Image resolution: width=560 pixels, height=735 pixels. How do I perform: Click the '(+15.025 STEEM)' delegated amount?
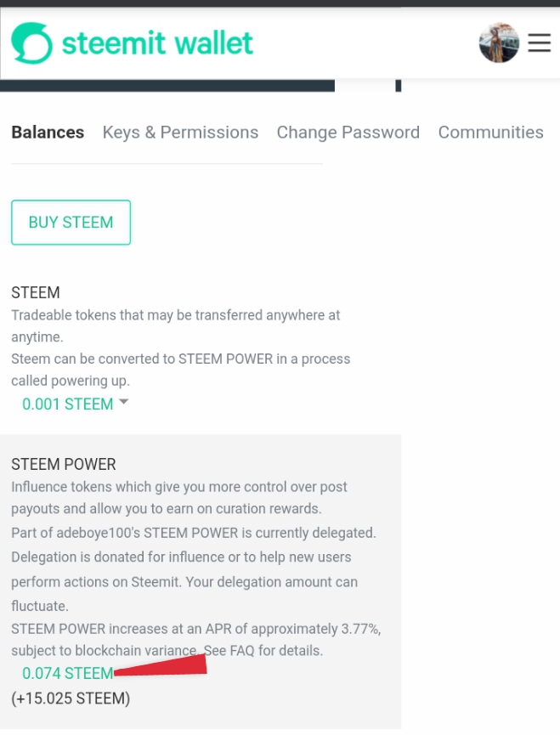pyautogui.click(x=71, y=699)
